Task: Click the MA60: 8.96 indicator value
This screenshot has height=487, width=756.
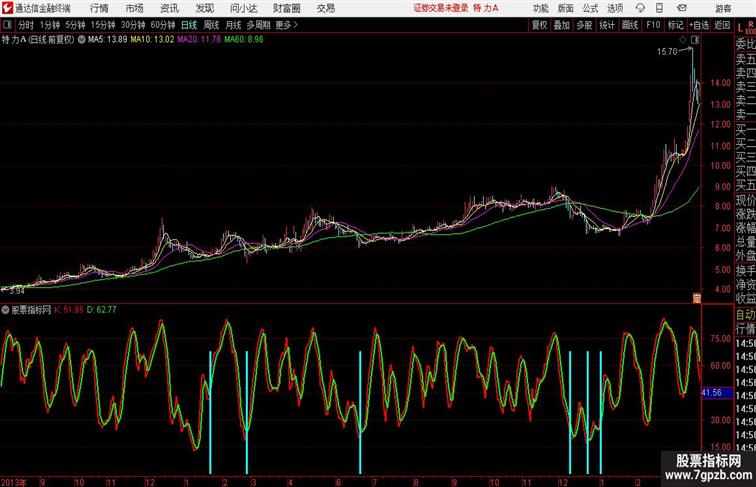Action: pyautogui.click(x=244, y=40)
